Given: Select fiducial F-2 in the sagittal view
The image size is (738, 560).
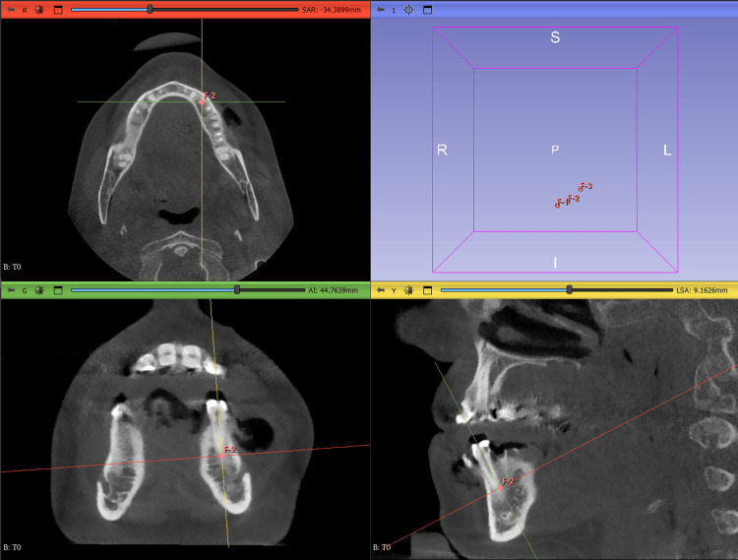Looking at the screenshot, I should click(500, 487).
